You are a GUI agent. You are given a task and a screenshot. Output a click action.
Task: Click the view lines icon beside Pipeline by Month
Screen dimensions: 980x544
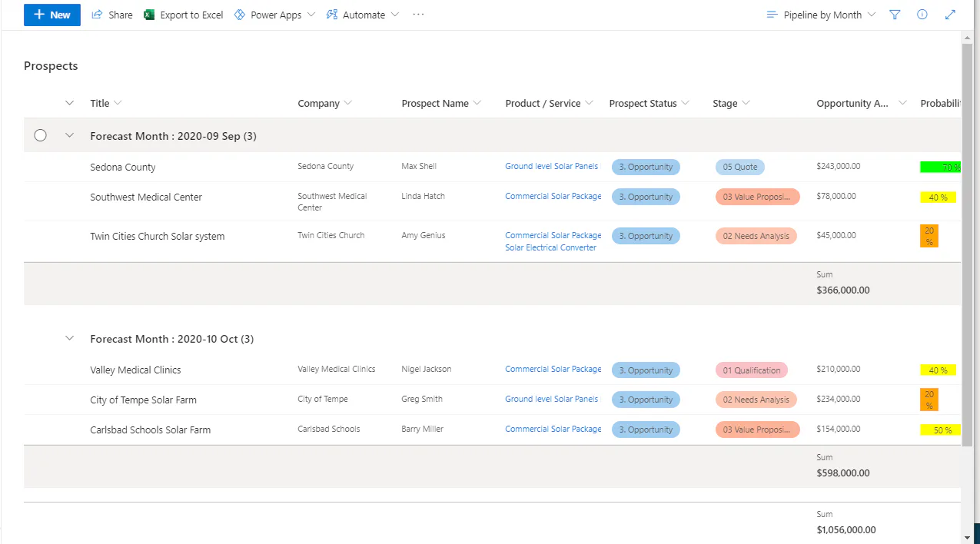click(772, 15)
